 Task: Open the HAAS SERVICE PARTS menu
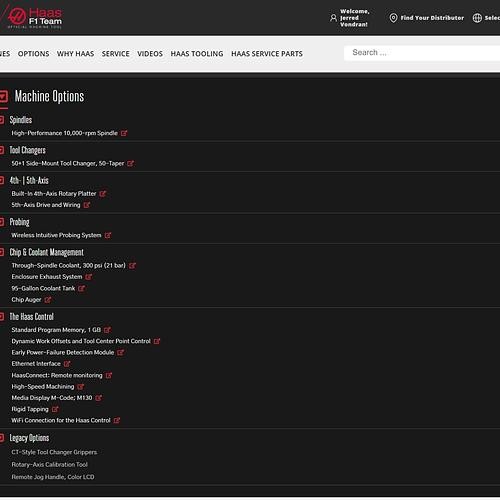[267, 54]
